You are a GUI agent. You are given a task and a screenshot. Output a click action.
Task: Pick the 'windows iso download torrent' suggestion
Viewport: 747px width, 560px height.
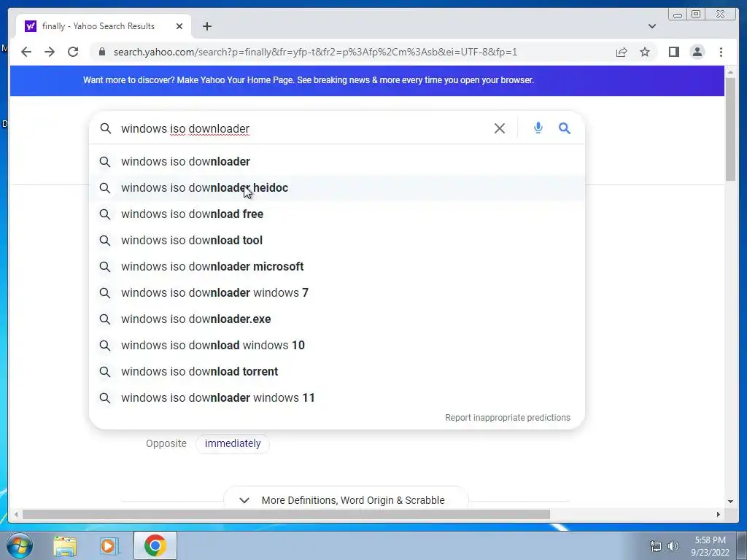pyautogui.click(x=337, y=371)
